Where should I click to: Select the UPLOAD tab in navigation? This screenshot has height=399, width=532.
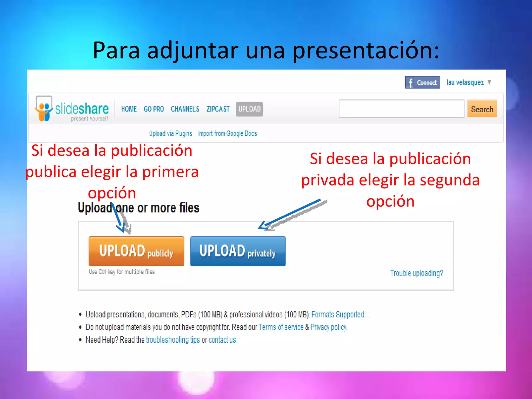click(249, 109)
